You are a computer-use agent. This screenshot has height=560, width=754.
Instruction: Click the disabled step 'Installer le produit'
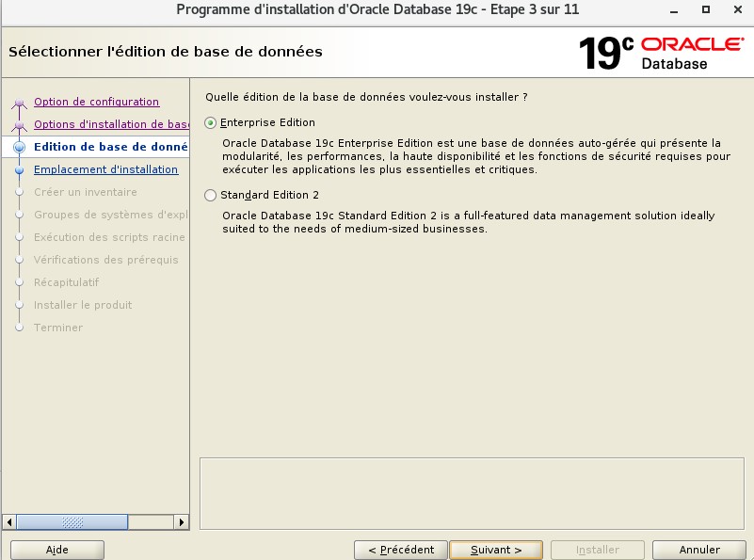pyautogui.click(x=83, y=305)
